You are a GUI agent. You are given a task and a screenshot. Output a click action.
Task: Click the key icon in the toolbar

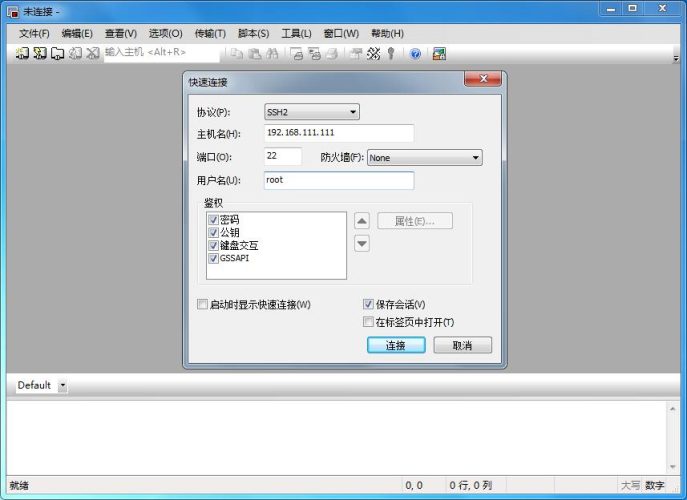click(391, 54)
